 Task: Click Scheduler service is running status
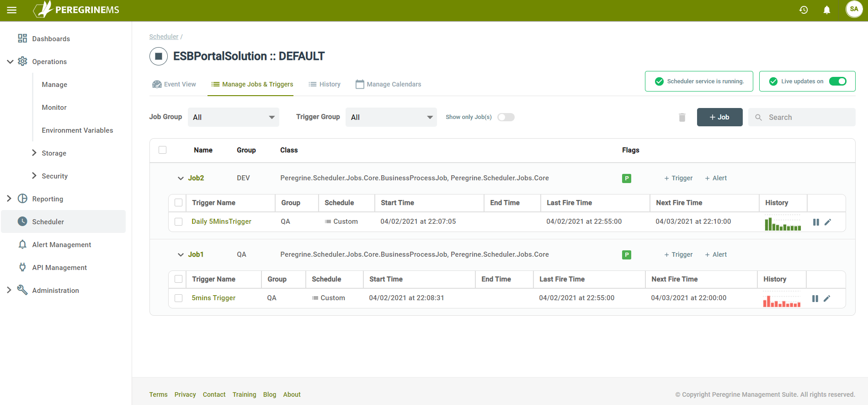click(x=699, y=81)
